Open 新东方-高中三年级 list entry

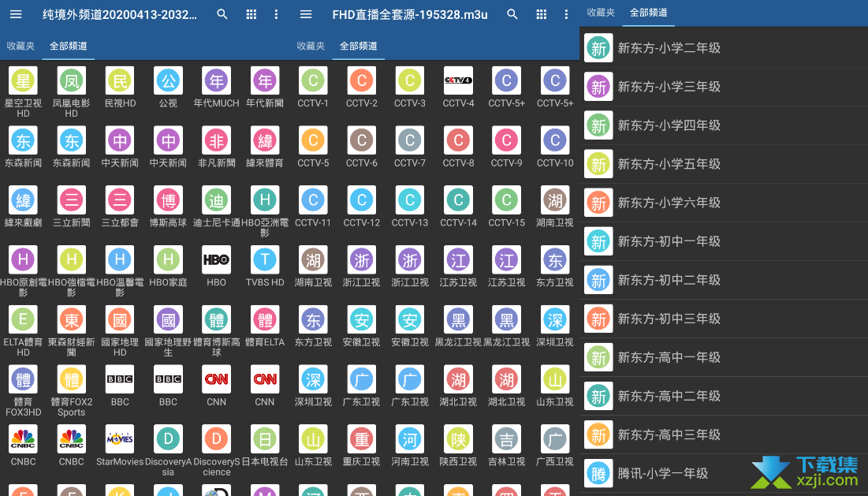tap(724, 435)
